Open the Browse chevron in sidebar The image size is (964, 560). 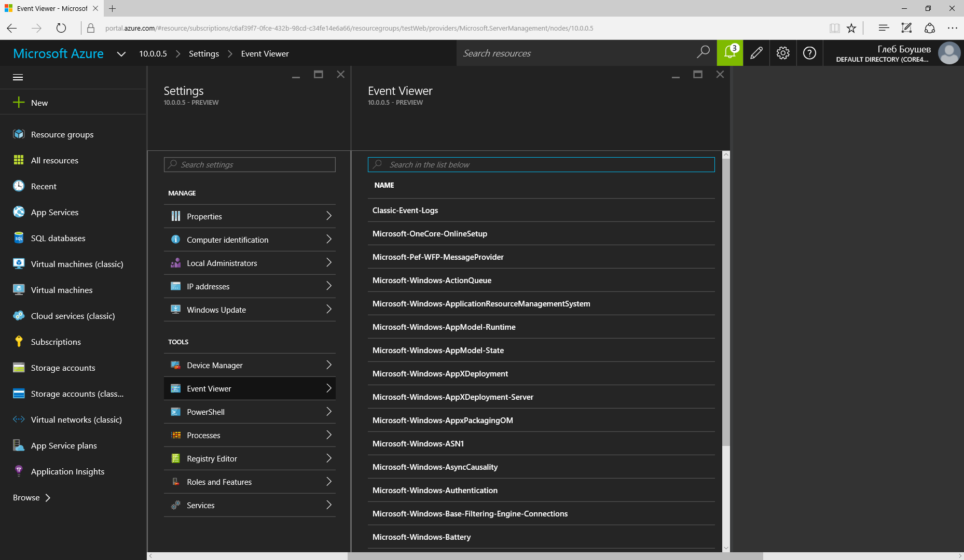click(x=48, y=498)
